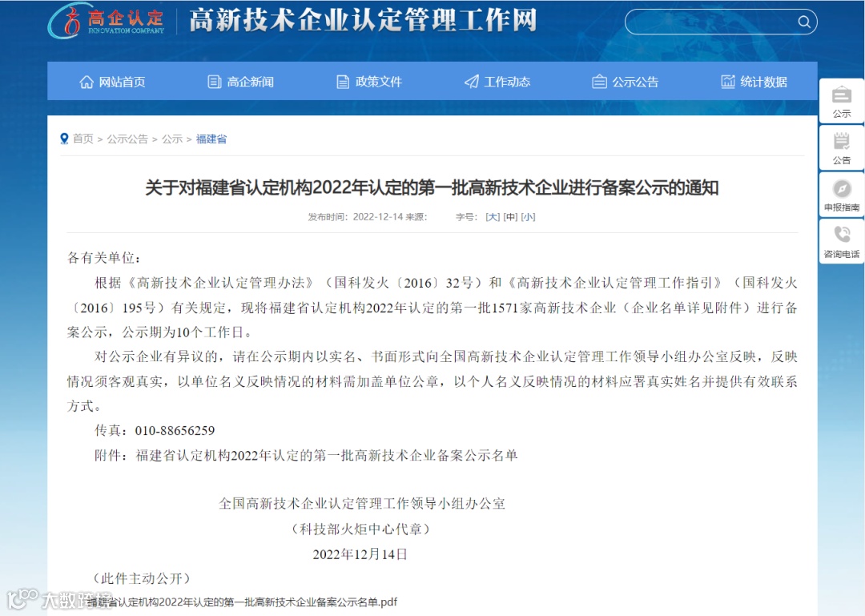
Task: Click the 科技部火炬中心代章 line
Action: pyautogui.click(x=360, y=529)
